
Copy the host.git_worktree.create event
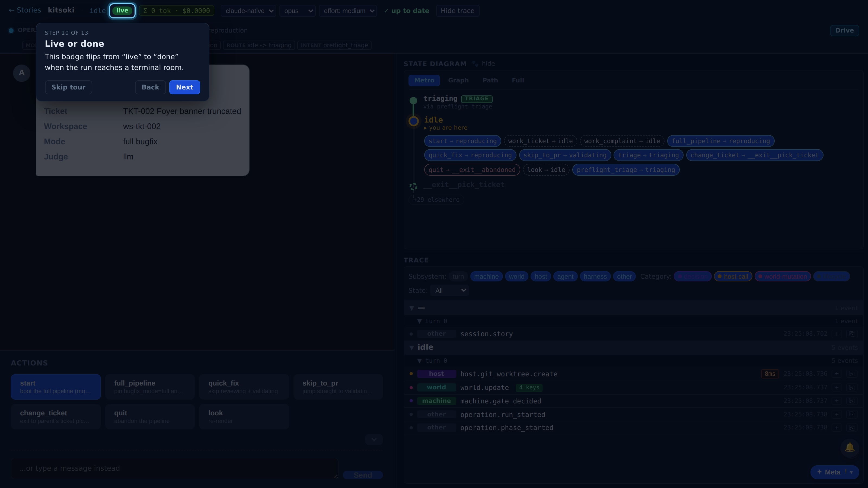[x=851, y=374]
